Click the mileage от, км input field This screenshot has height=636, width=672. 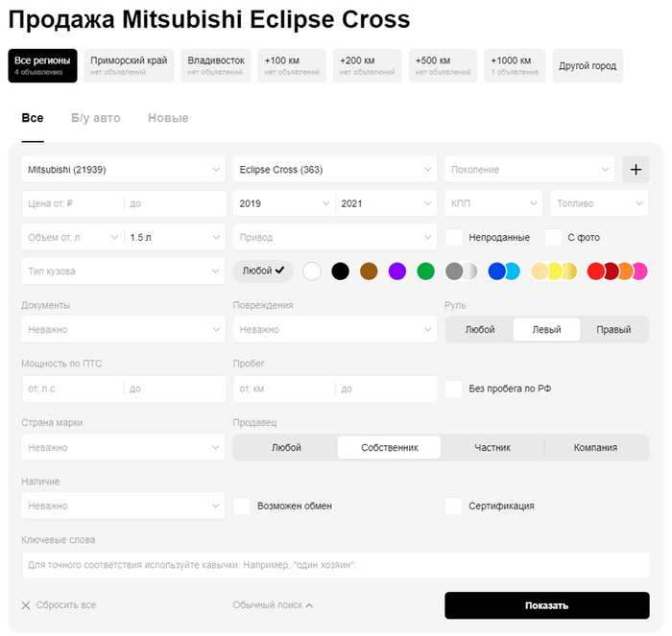tap(284, 389)
